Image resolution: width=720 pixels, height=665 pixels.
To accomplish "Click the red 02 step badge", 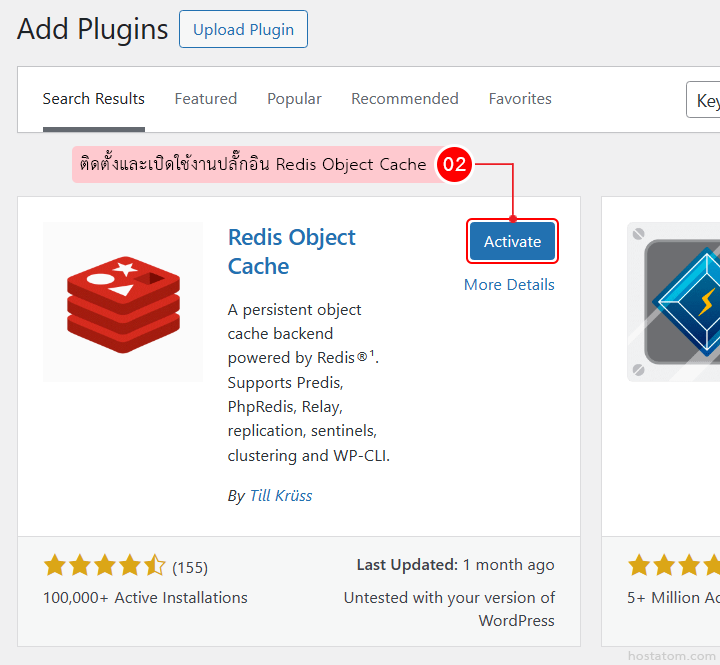I will tap(455, 164).
